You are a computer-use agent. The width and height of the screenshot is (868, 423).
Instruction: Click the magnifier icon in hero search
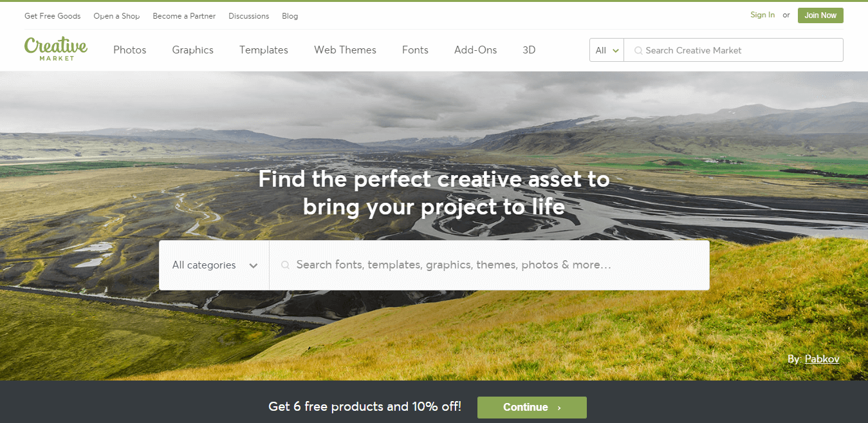coord(285,265)
